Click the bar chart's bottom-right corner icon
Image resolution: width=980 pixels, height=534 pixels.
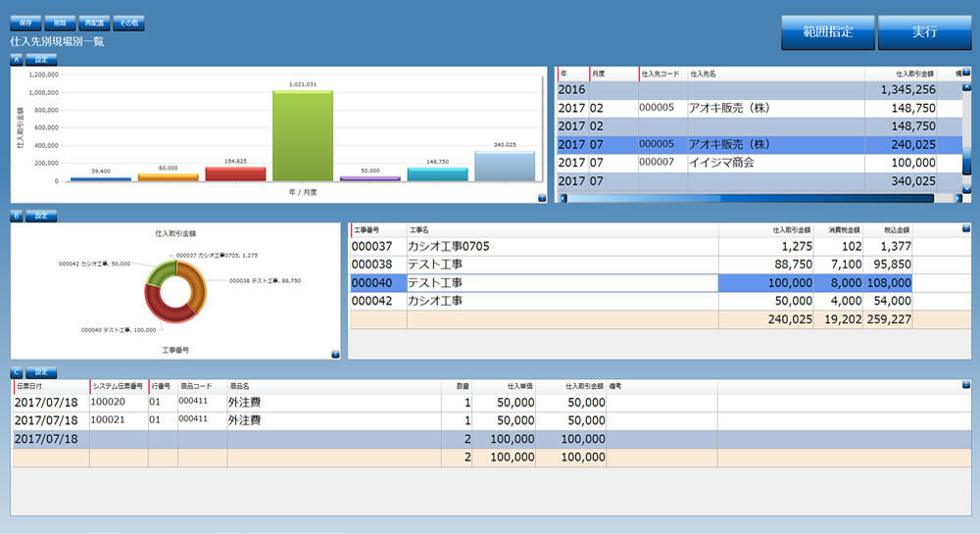pyautogui.click(x=541, y=197)
